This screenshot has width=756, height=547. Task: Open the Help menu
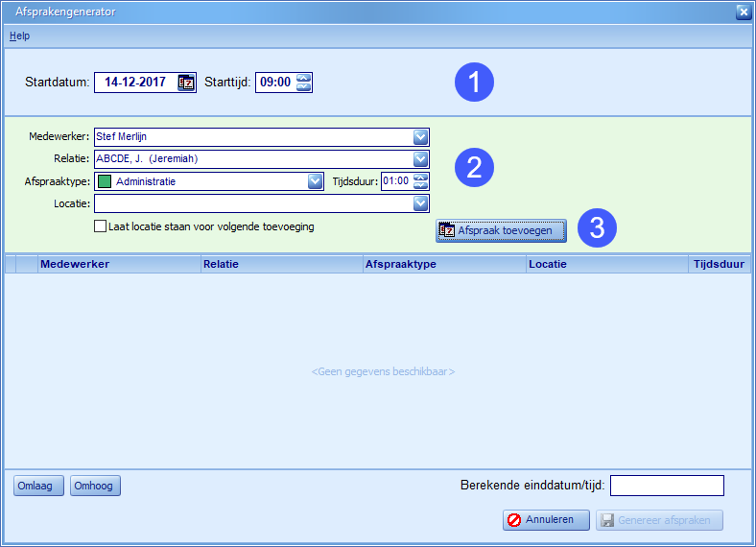tap(19, 36)
